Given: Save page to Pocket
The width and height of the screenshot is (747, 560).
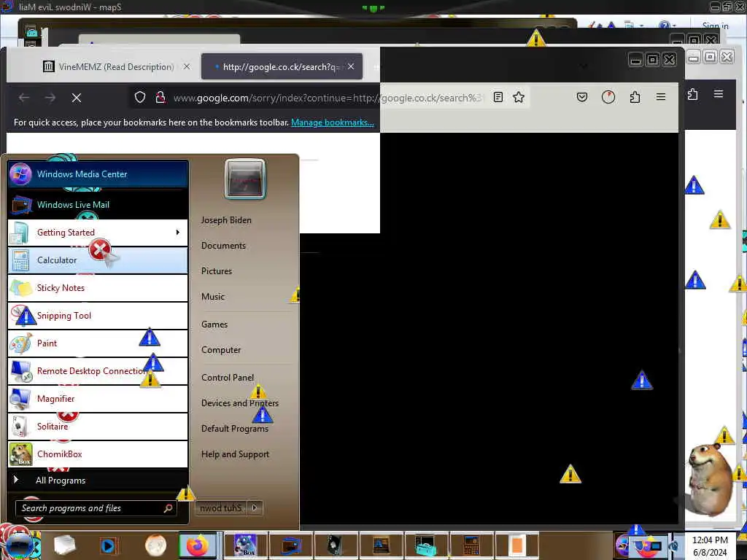Looking at the screenshot, I should (x=581, y=97).
